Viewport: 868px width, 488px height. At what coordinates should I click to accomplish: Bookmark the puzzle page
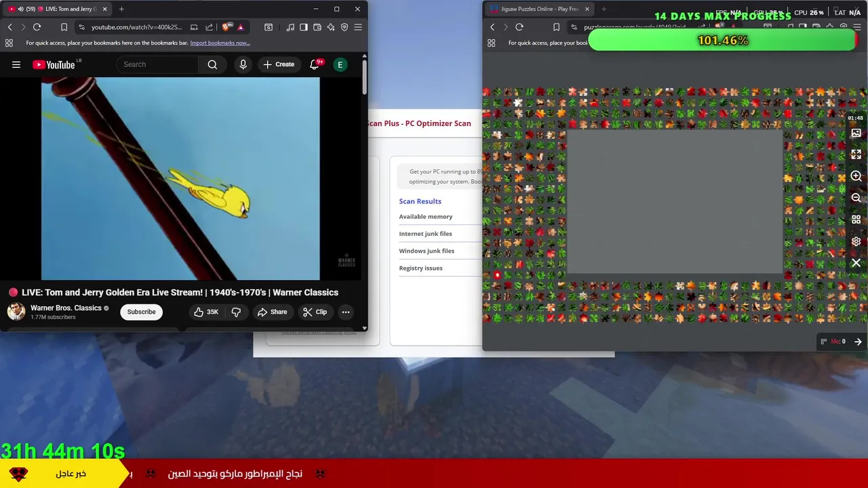point(556,27)
